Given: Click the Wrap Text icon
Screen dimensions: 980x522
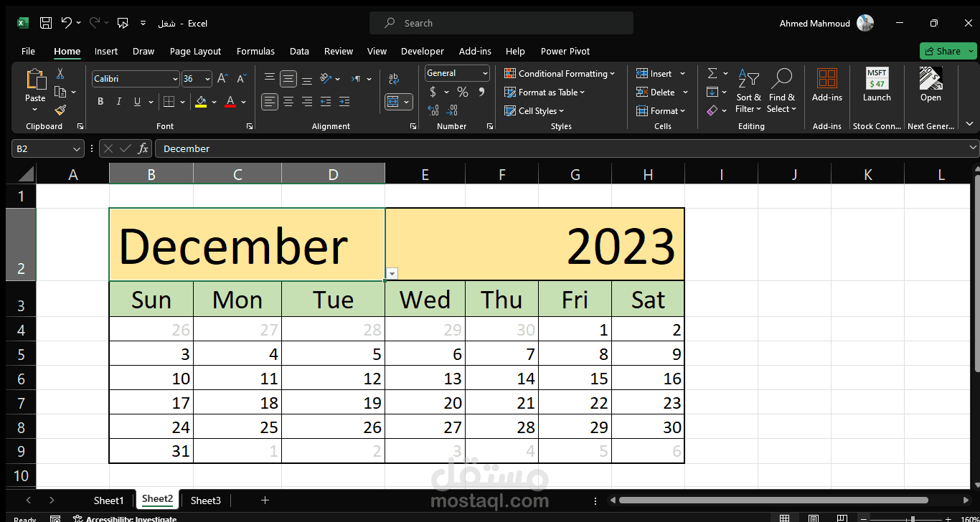Looking at the screenshot, I should tap(394, 79).
